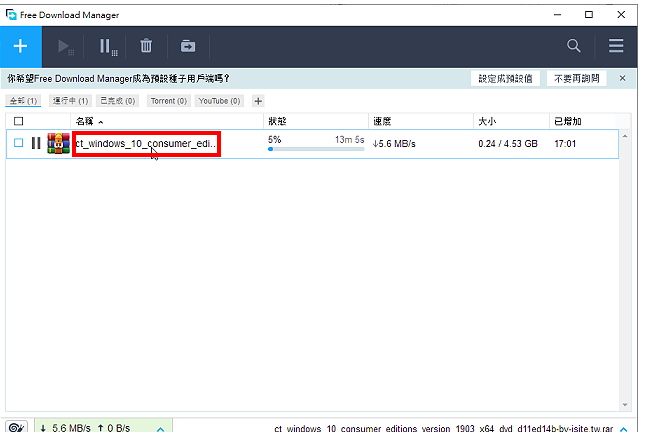Pause the ct_windows_10 download
This screenshot has height=432, width=651.
pos(36,143)
